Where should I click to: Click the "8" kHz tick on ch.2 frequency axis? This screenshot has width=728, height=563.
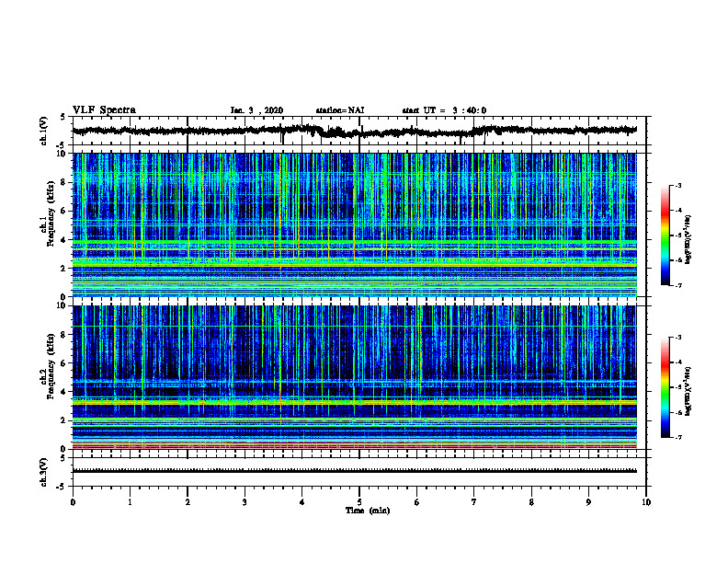coord(64,335)
